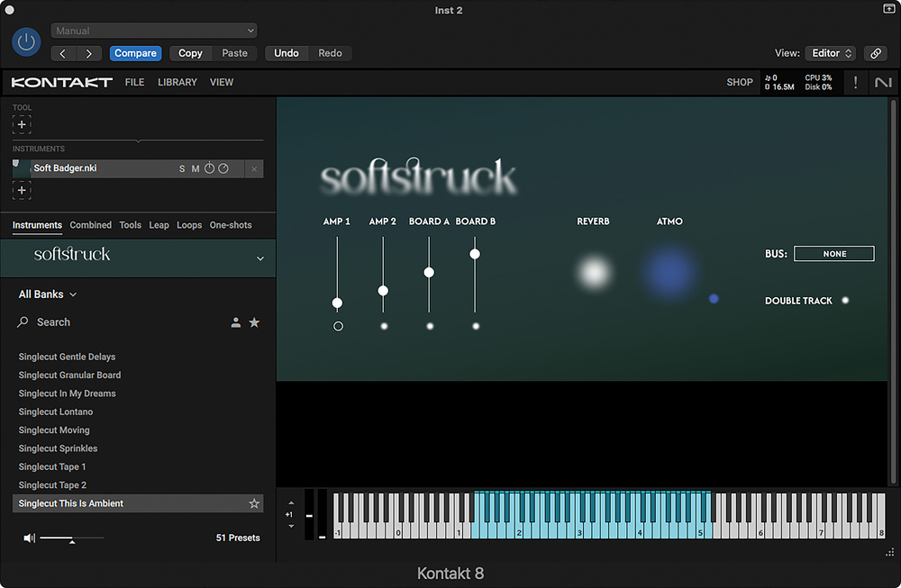901x588 pixels.
Task: Click the ATMO blue orb control
Action: click(x=670, y=274)
